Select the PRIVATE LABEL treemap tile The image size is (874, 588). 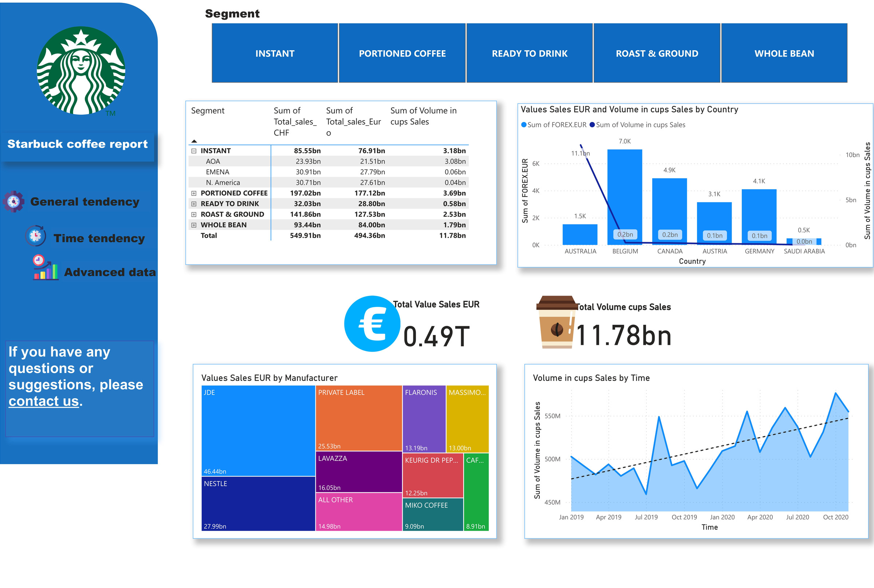[359, 418]
